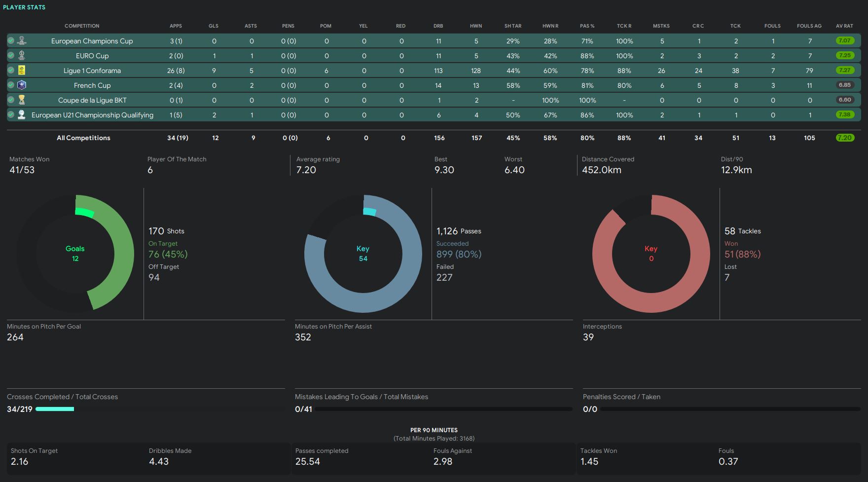Click the Coupe de la Ligue trophy icon

pyautogui.click(x=22, y=100)
